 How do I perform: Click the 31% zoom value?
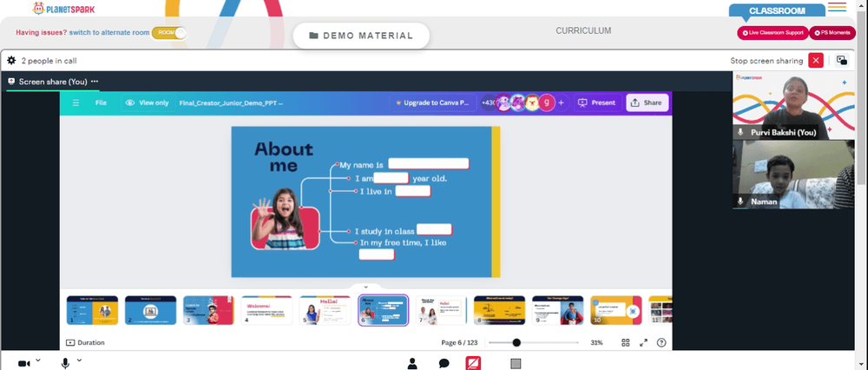click(596, 343)
